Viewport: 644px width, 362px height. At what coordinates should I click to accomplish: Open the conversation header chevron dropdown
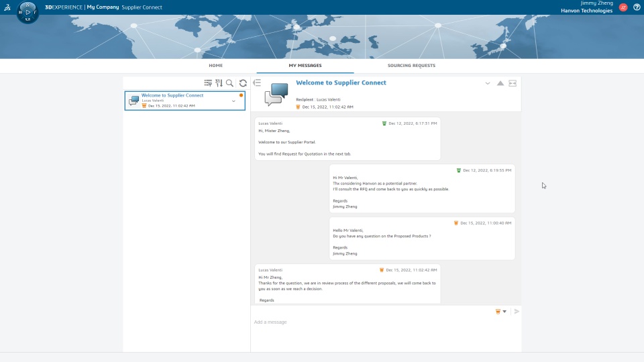tap(488, 83)
